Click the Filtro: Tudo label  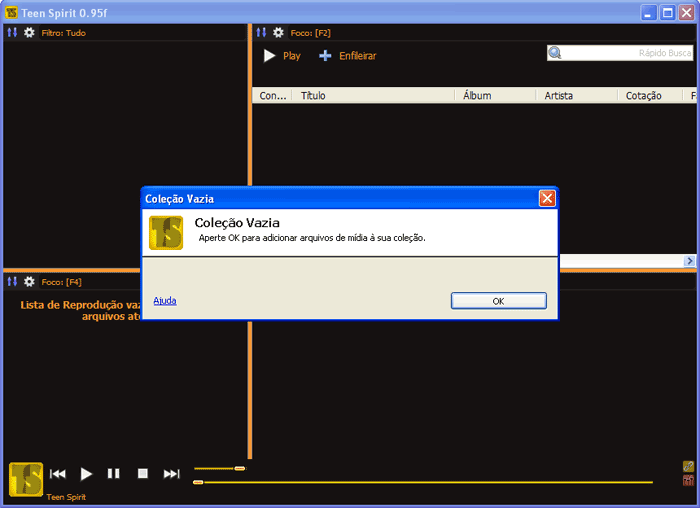(x=63, y=33)
